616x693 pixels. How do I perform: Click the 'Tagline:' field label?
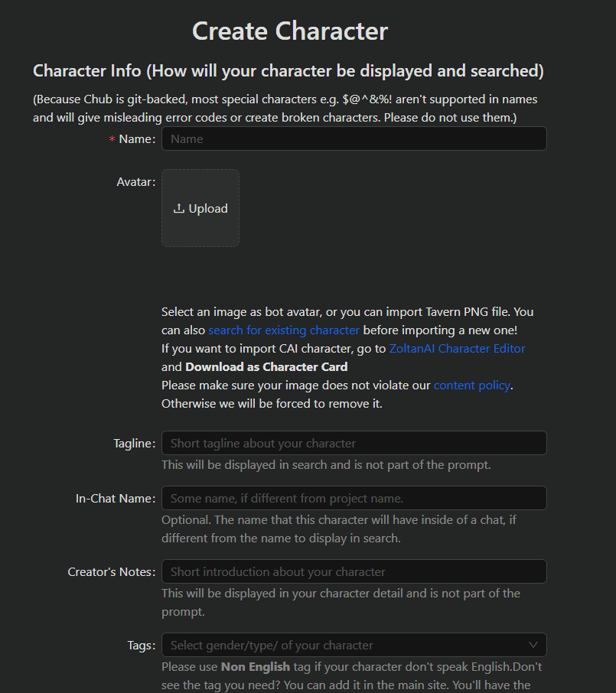point(135,444)
